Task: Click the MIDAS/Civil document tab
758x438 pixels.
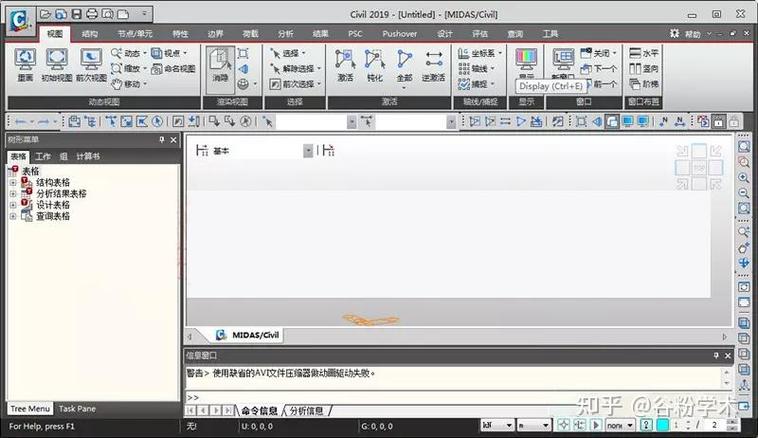Action: pyautogui.click(x=248, y=335)
